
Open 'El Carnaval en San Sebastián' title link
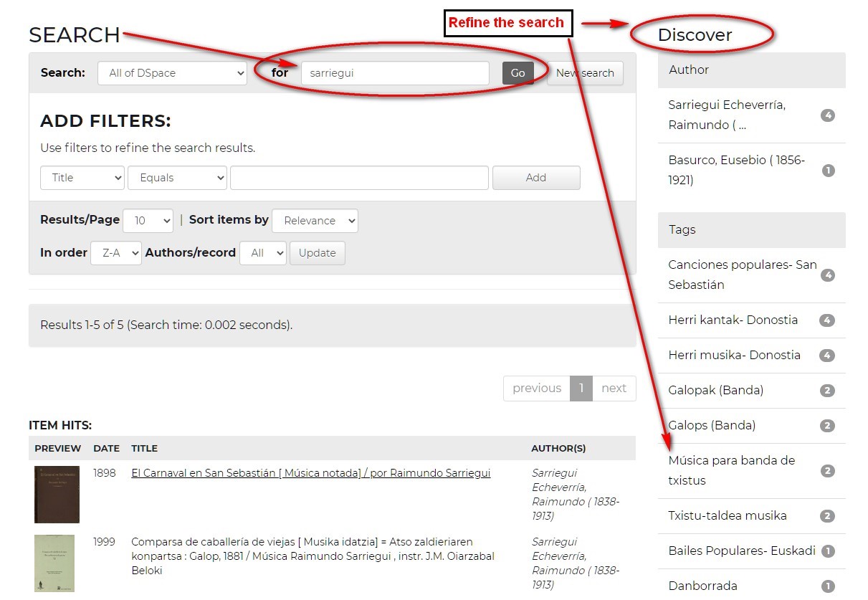point(310,473)
